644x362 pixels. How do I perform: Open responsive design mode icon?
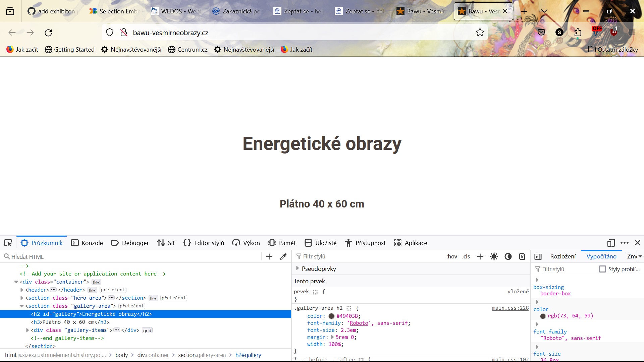pos(611,243)
